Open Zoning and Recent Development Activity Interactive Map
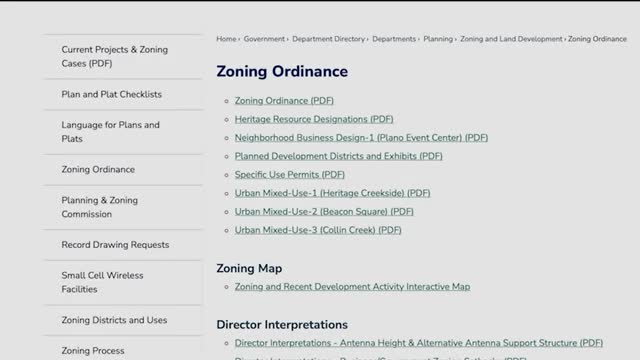Viewport: 640px width, 360px height. pyautogui.click(x=352, y=287)
